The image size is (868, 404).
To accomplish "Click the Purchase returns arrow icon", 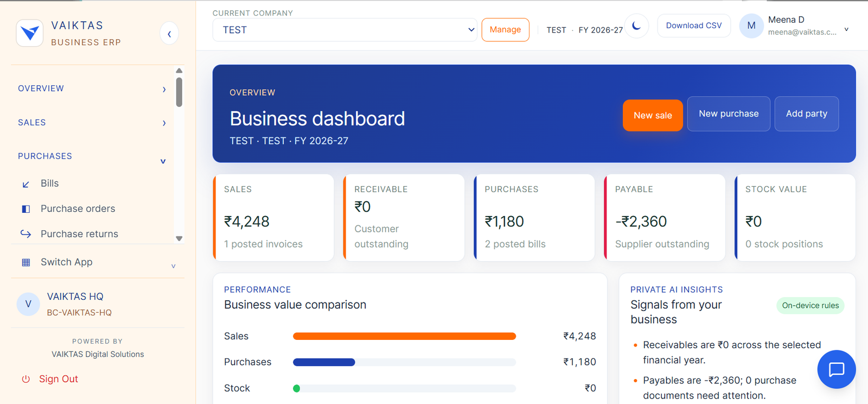I will pos(25,234).
